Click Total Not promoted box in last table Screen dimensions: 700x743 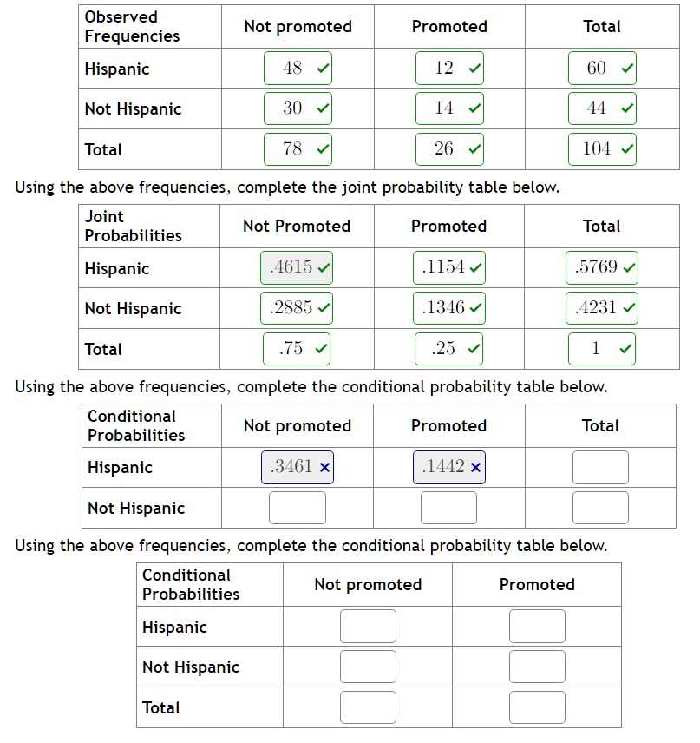(x=368, y=707)
